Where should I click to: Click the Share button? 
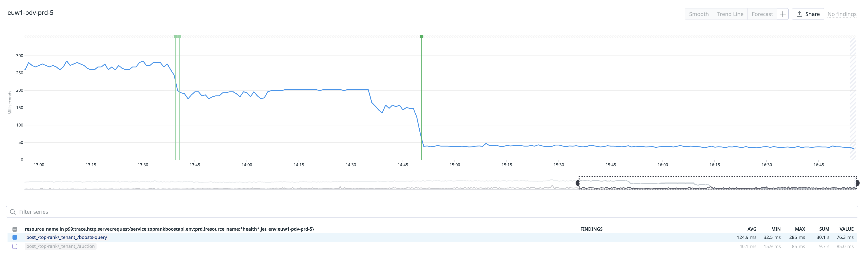[x=808, y=14]
